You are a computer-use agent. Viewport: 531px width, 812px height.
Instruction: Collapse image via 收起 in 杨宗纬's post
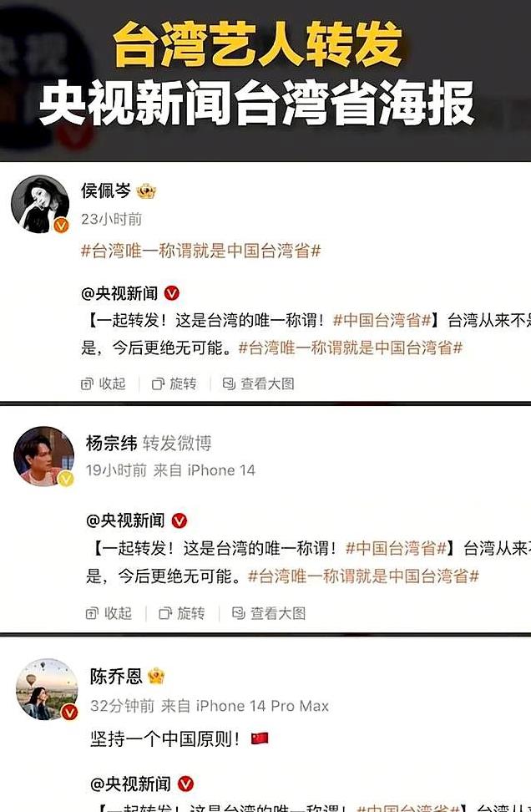click(x=109, y=613)
